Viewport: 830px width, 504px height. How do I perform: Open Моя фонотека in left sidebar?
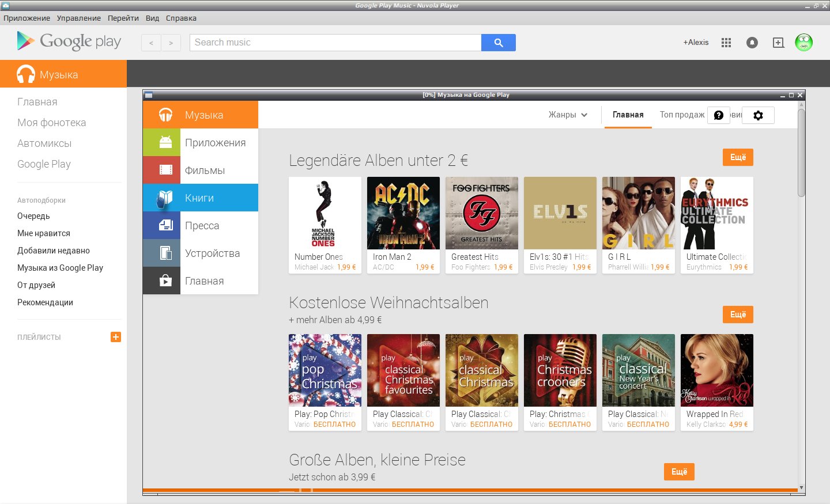tap(51, 123)
